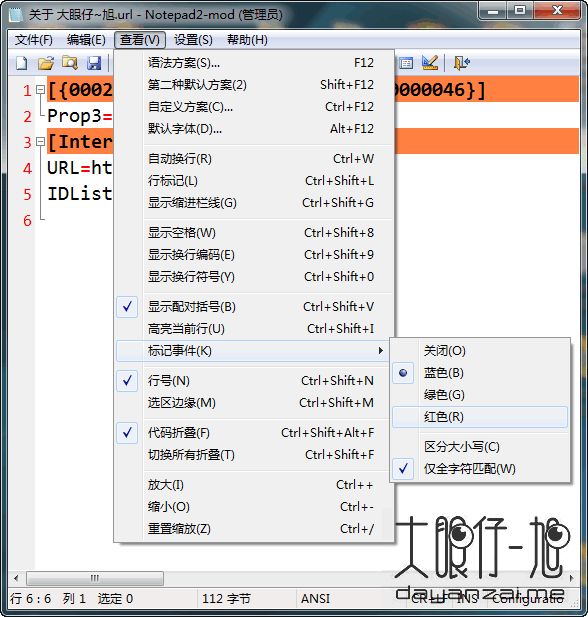
Task: Maximize the Notepad2-mod window
Action: [520, 11]
